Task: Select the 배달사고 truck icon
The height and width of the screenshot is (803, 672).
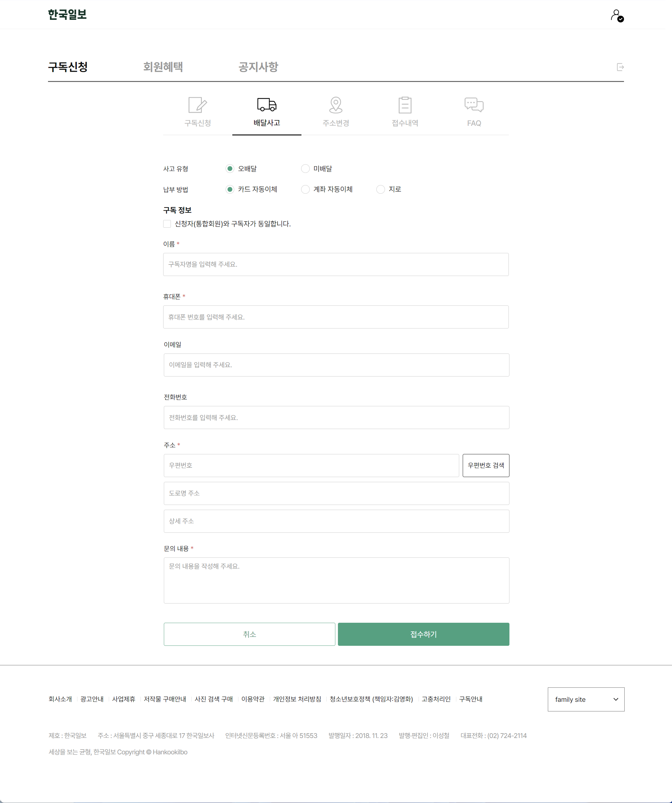Action: coord(267,105)
